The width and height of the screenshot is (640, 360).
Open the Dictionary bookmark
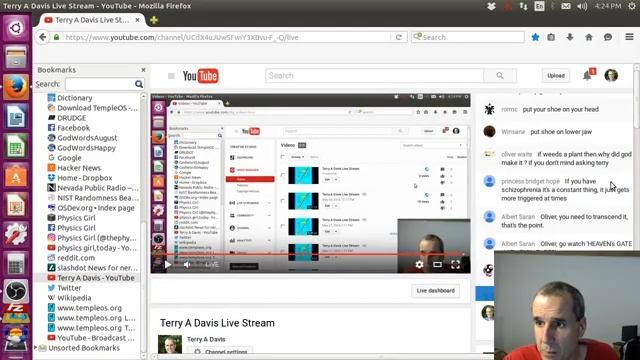click(75, 98)
